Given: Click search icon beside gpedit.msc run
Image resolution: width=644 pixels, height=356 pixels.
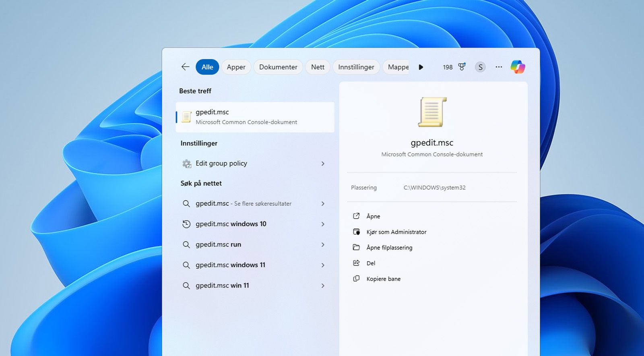Looking at the screenshot, I should coord(186,244).
